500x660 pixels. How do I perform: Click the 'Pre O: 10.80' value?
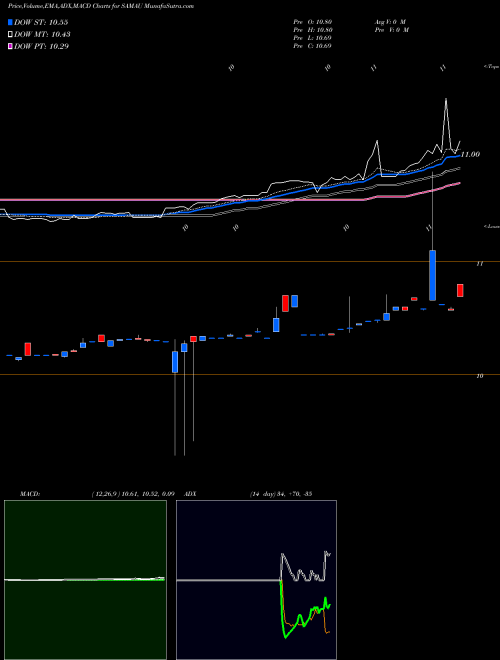coord(312,22)
